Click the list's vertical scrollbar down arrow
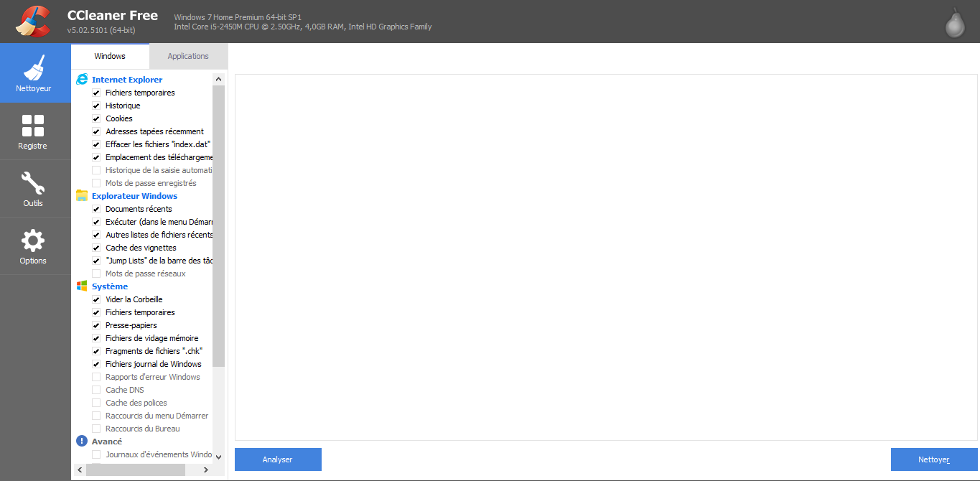This screenshot has width=980, height=481. 219,457
